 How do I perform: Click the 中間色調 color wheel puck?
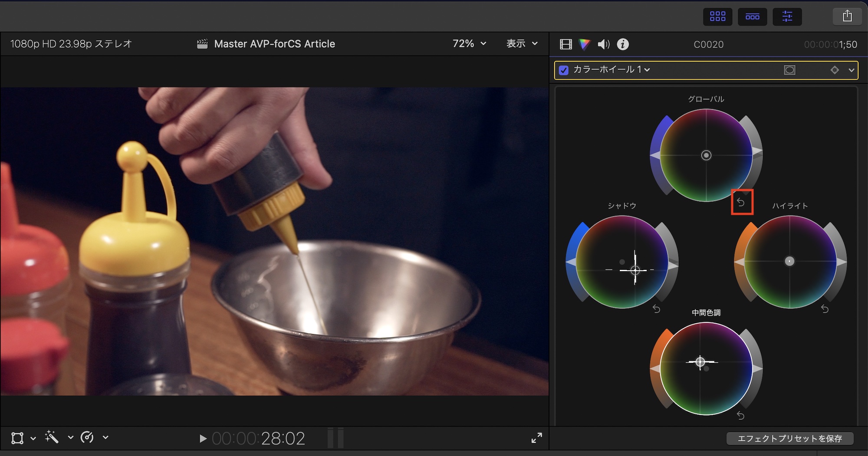700,362
